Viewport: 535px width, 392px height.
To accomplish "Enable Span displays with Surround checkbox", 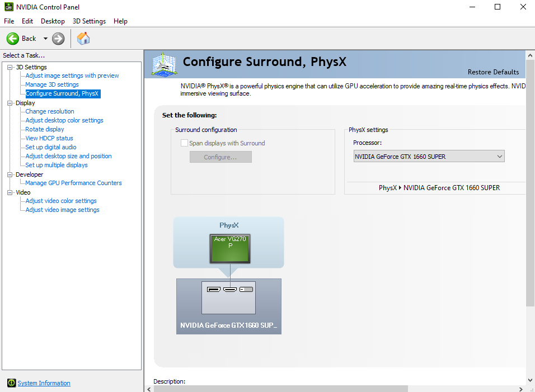I will coord(184,143).
